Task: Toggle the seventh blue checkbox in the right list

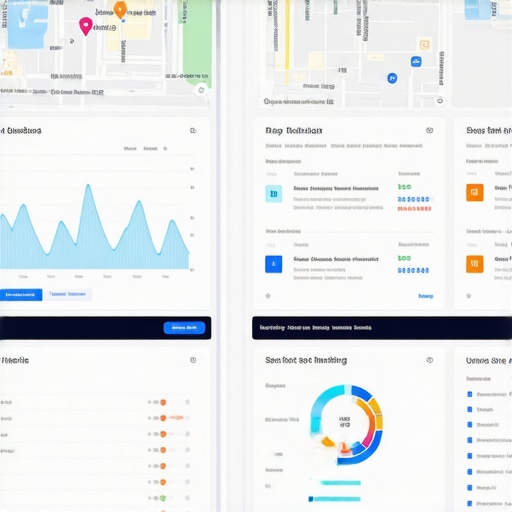Action: coord(470,488)
